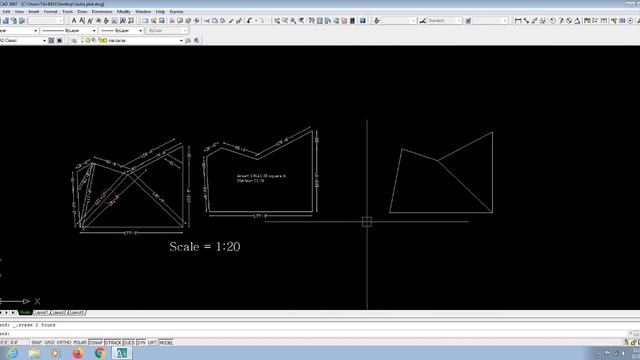Viewport: 640px width, 360px height.
Task: Click the command line input field
Action: [x=314, y=333]
